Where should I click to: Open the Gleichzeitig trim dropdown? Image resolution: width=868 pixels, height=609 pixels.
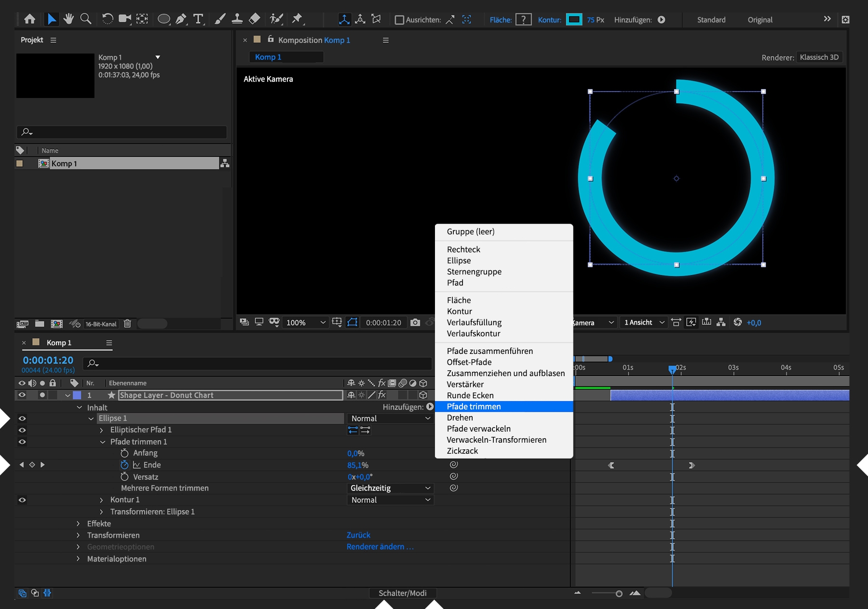point(390,488)
